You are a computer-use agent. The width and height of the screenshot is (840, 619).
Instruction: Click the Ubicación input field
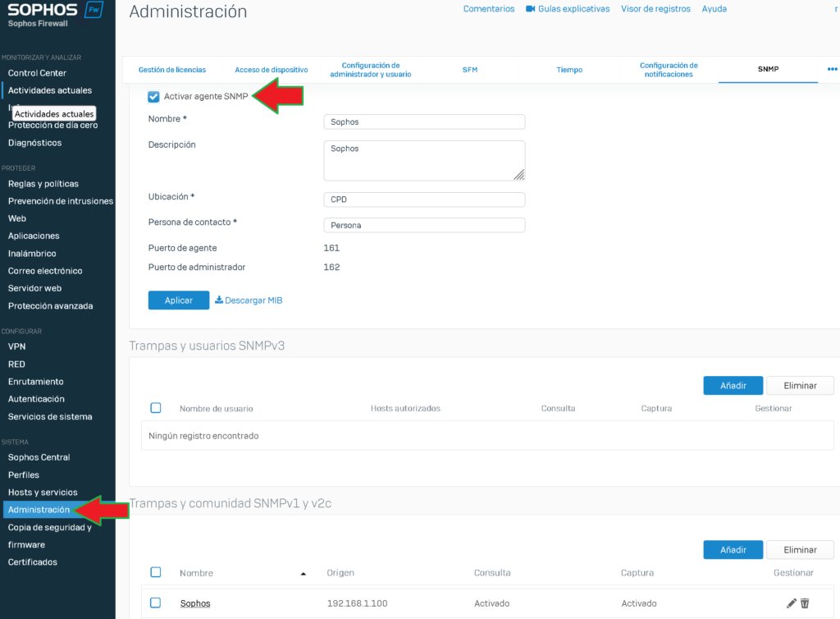pos(424,199)
